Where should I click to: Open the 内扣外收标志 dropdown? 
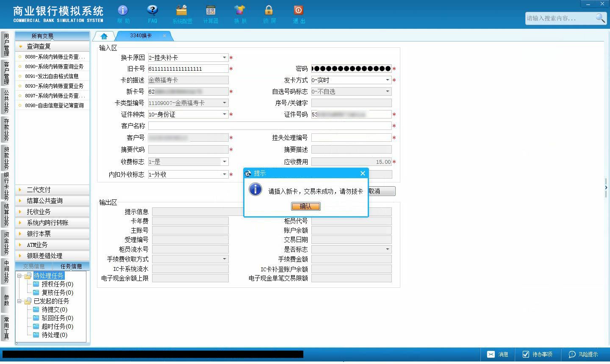click(x=225, y=174)
